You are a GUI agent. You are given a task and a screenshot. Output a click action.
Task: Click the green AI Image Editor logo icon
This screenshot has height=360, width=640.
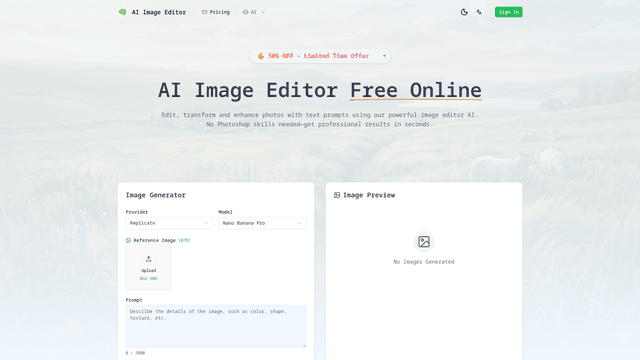pyautogui.click(x=122, y=12)
